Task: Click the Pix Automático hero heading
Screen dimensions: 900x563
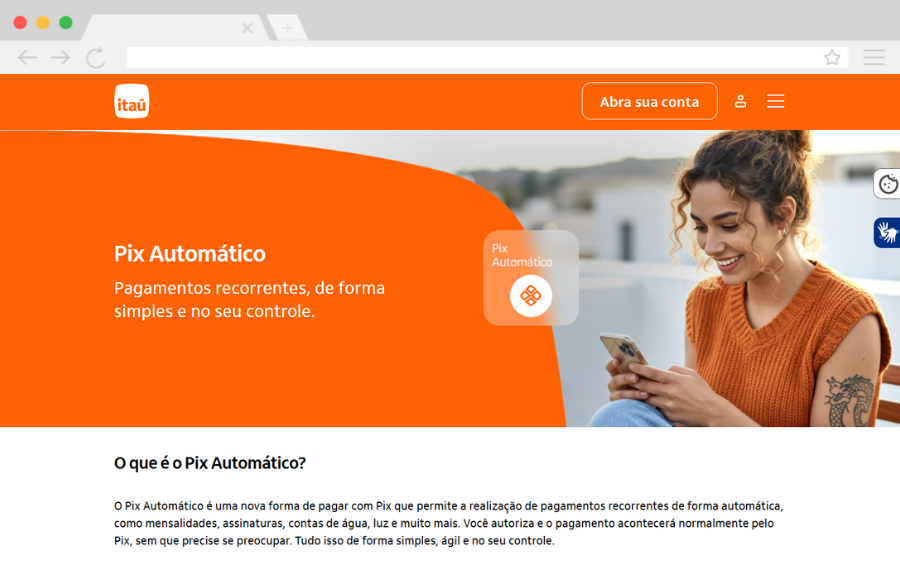Action: pyautogui.click(x=189, y=254)
